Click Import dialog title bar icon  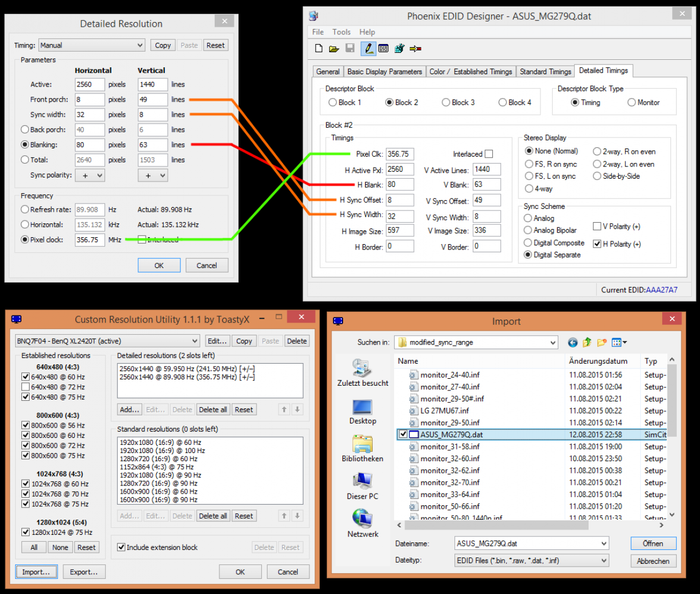338,321
